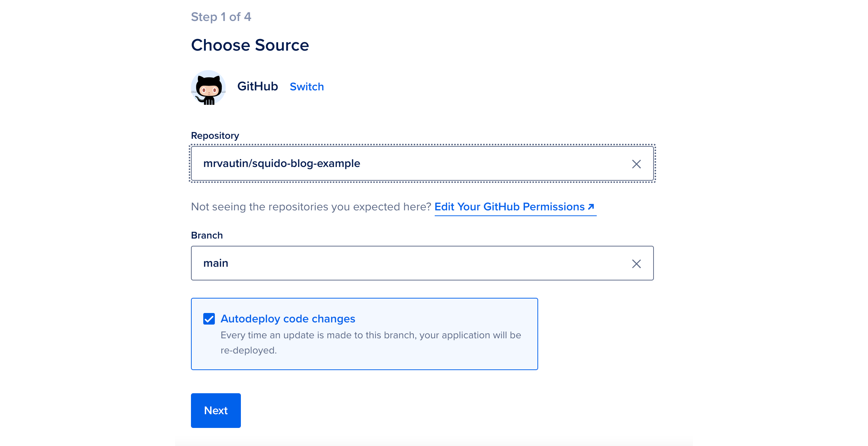Image resolution: width=868 pixels, height=446 pixels.
Task: Click the Autodeploy description panel
Action: [x=370, y=342]
